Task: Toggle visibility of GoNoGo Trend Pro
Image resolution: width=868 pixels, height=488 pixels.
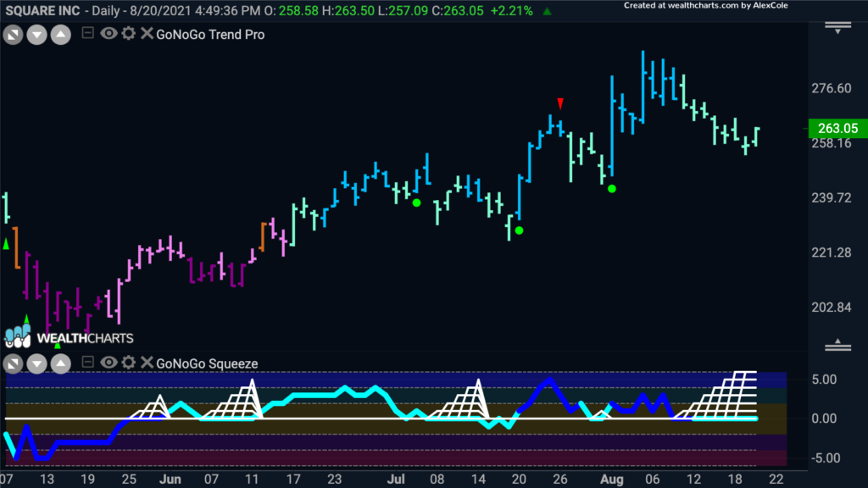Action: click(108, 33)
